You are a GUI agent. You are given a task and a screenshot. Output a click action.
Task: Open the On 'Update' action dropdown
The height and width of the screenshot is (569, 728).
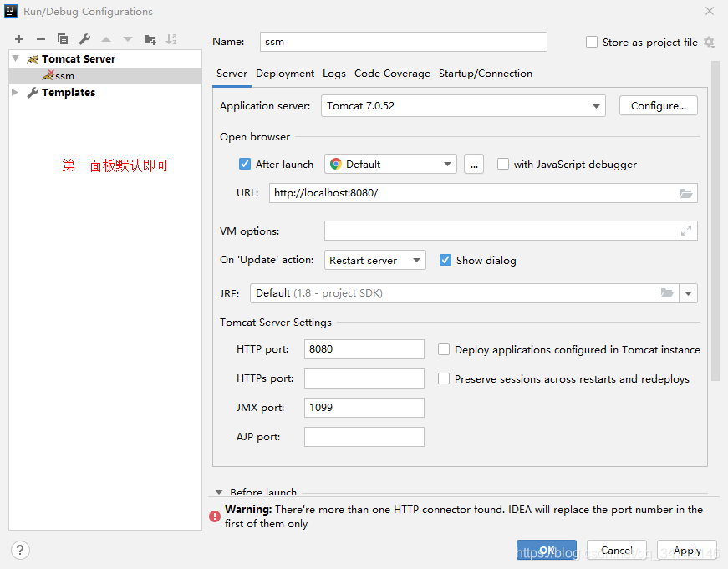point(374,260)
